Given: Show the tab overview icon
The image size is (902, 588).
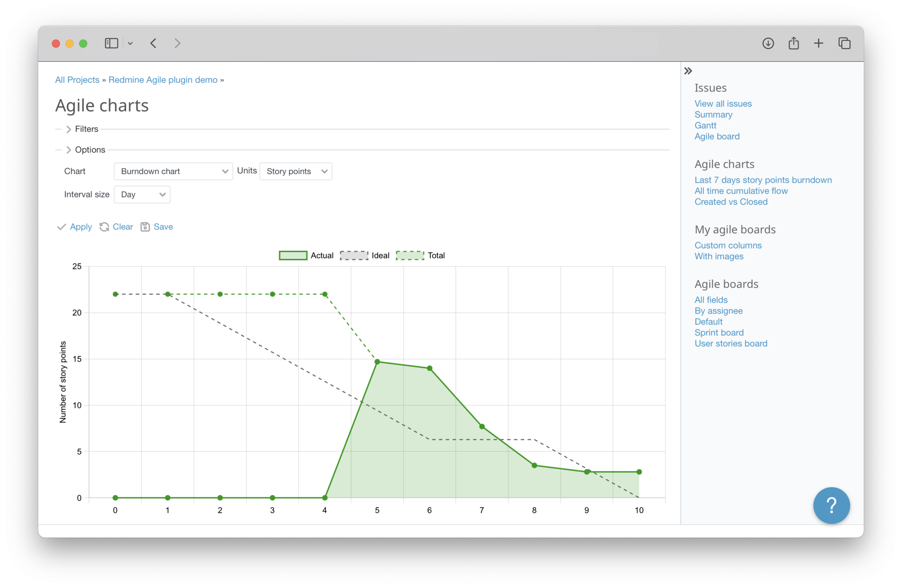Looking at the screenshot, I should click(844, 43).
